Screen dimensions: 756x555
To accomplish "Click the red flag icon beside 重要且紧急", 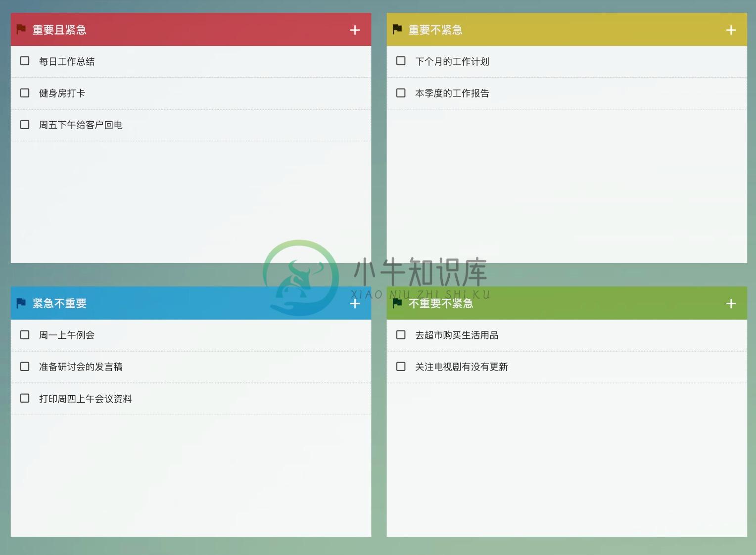I will [x=21, y=30].
